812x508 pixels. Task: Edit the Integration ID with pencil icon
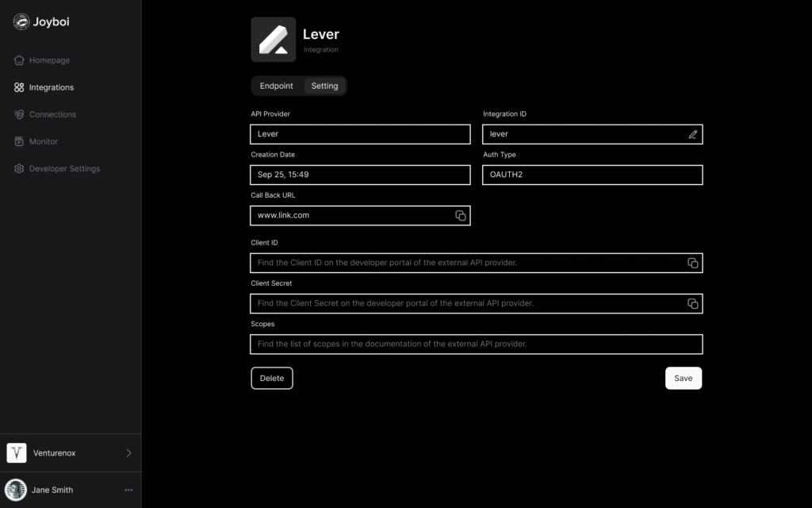(692, 134)
